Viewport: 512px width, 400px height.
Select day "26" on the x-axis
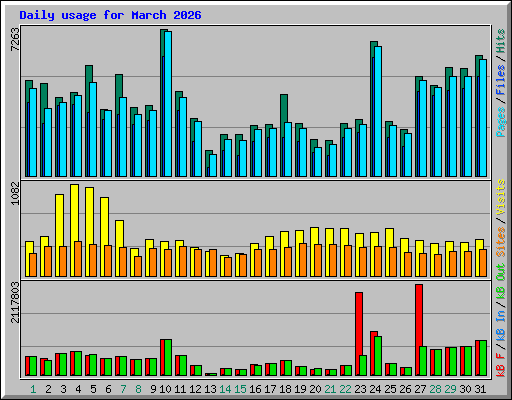pyautogui.click(x=405, y=389)
